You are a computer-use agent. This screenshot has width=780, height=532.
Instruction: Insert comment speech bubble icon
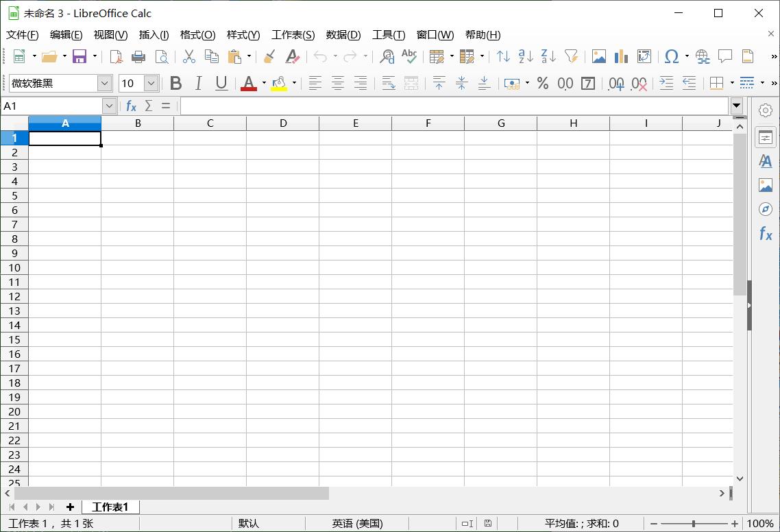tap(725, 56)
